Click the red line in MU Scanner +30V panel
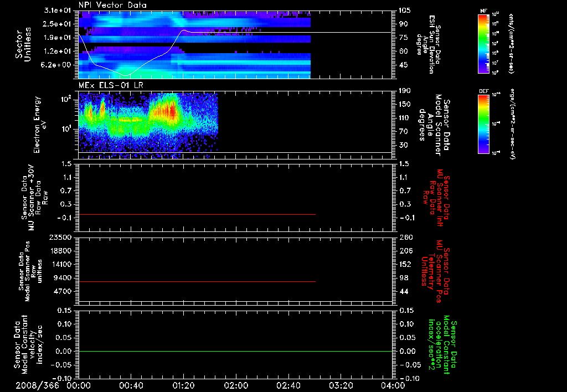567x392 pixels. coord(197,215)
